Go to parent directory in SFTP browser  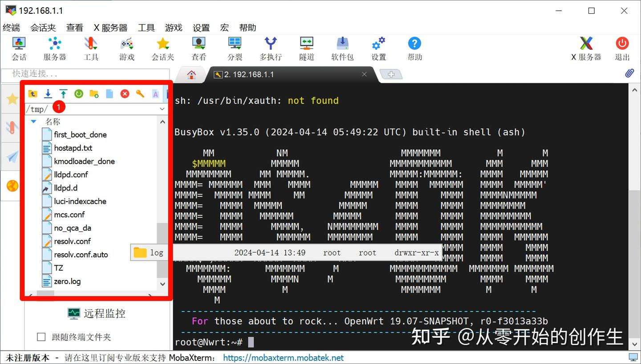[33, 94]
